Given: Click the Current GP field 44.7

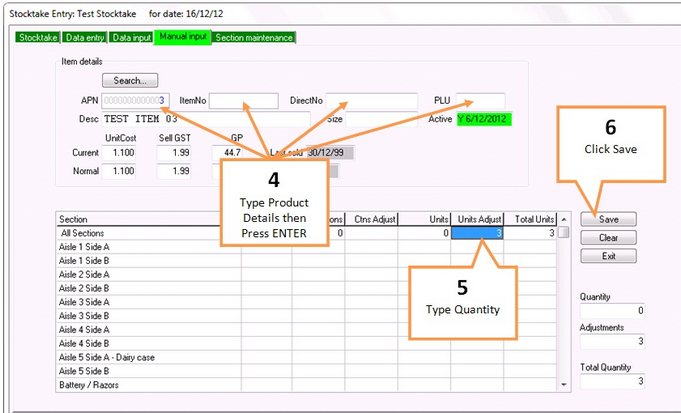Looking at the screenshot, I should [x=228, y=153].
